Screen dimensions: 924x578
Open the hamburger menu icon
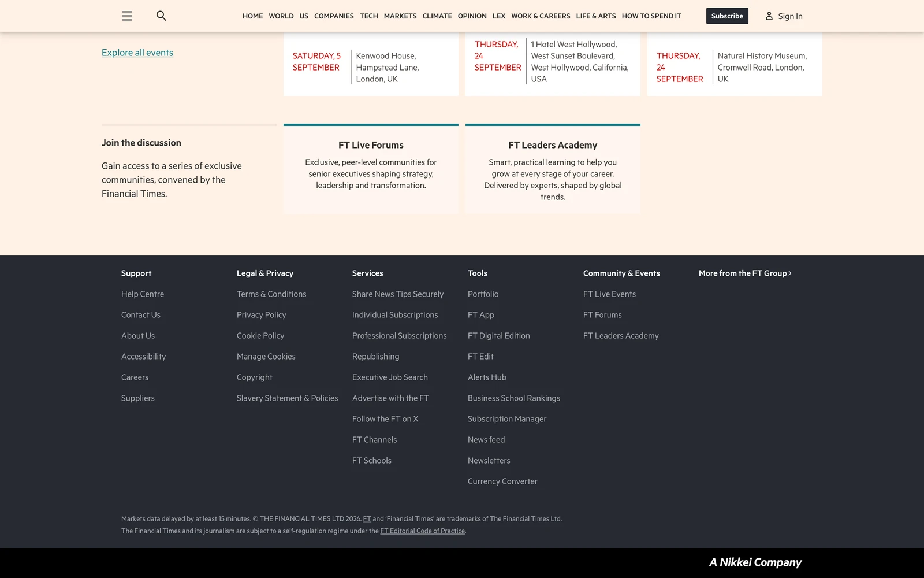(x=127, y=16)
